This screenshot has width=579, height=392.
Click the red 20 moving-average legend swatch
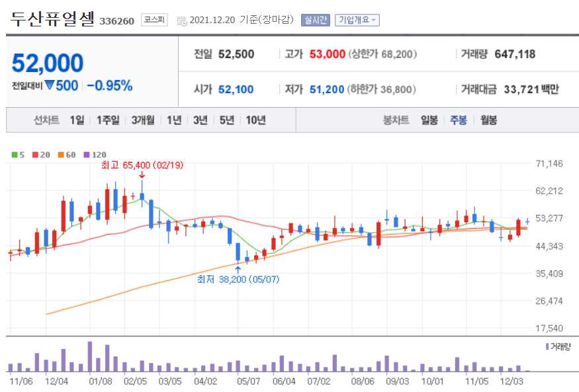36,155
